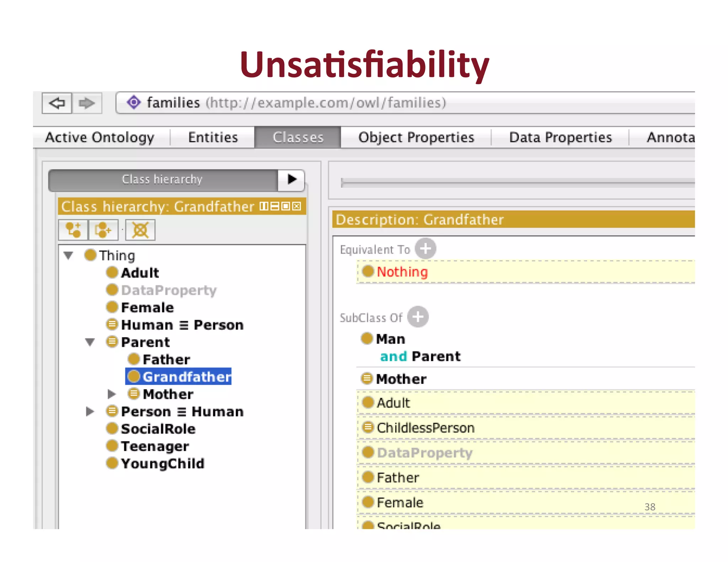728x562 pixels.
Task: Switch to Object Properties tab
Action: 416,137
